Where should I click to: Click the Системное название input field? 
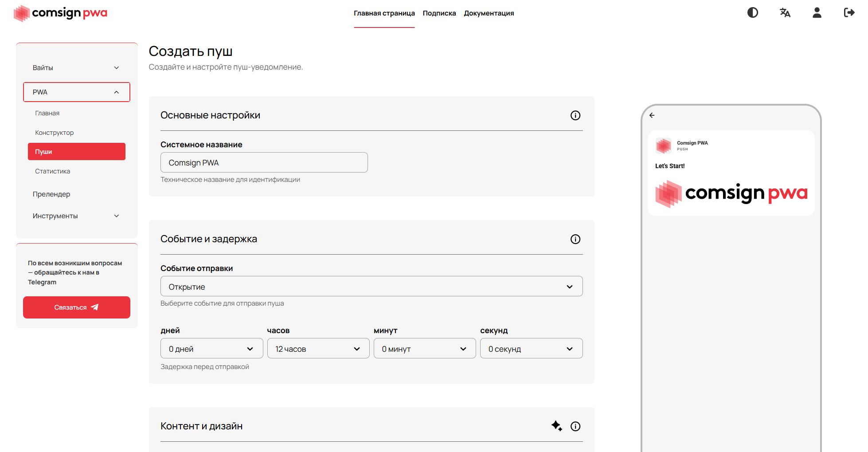click(x=264, y=162)
